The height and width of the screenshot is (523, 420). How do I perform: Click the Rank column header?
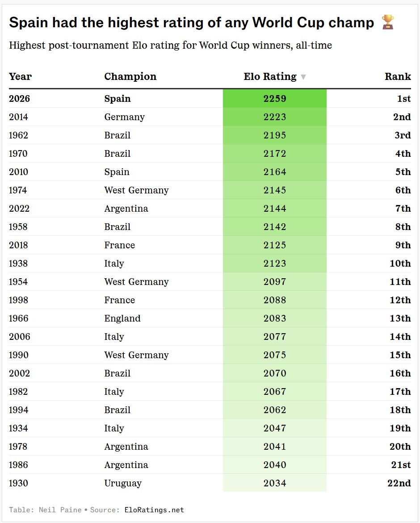coord(398,76)
